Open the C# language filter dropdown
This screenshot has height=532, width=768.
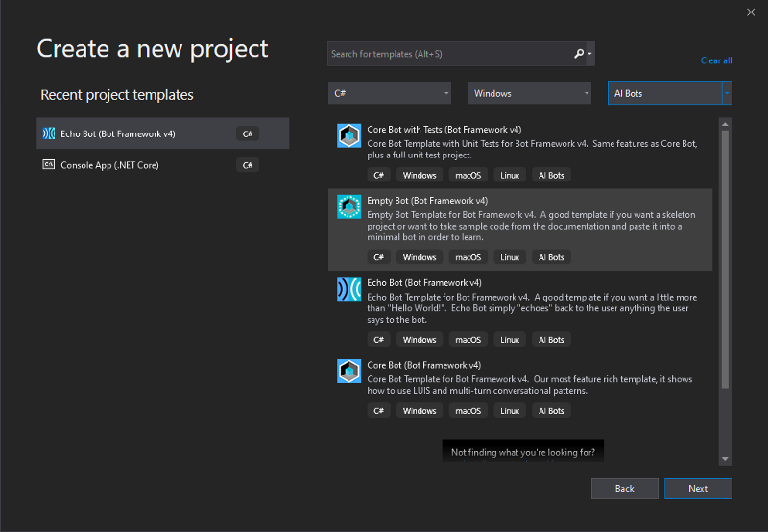[390, 93]
